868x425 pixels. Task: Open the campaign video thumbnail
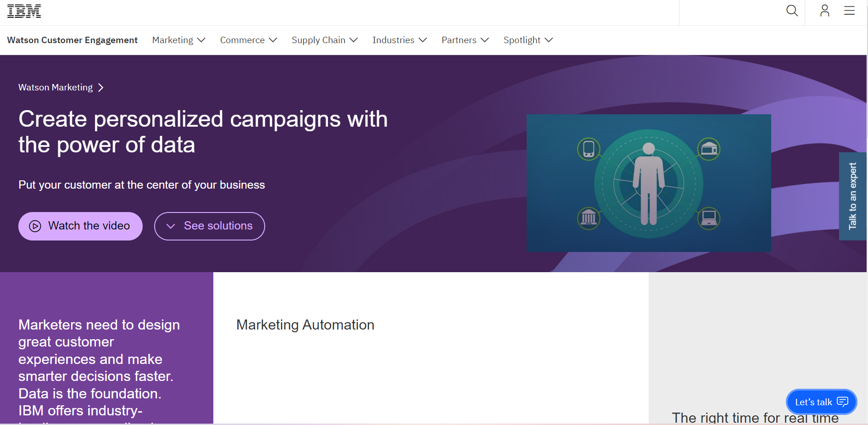(649, 183)
